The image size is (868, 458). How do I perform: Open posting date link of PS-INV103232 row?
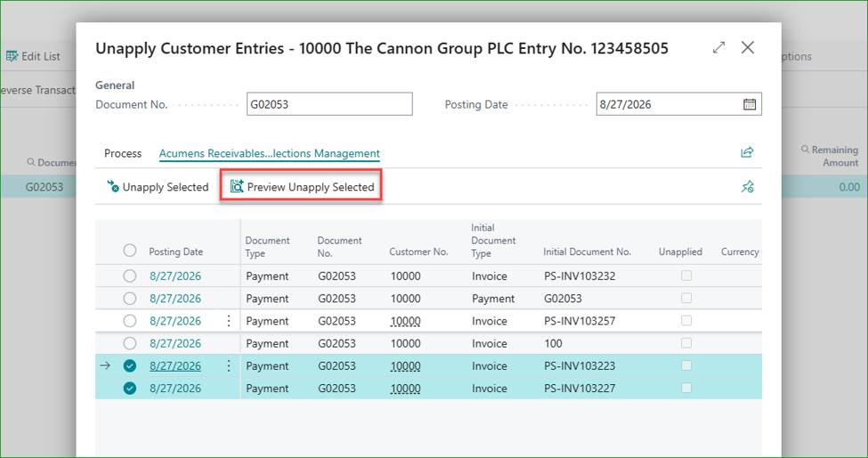[174, 276]
